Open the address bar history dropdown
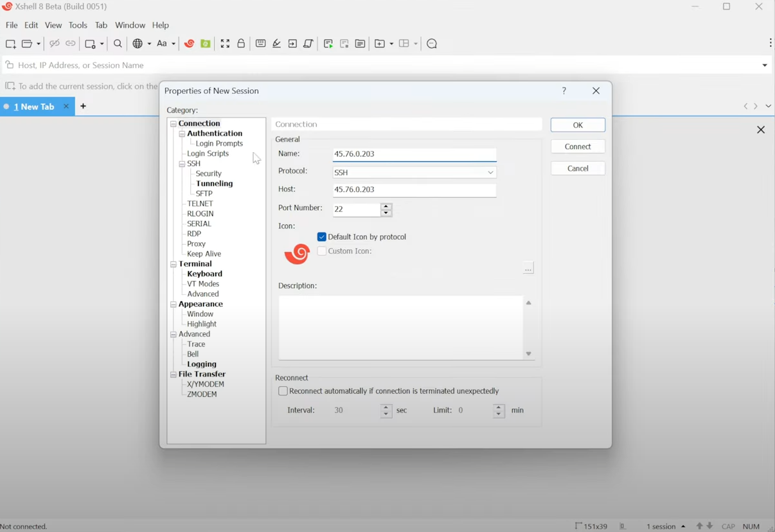Image resolution: width=775 pixels, height=532 pixels. tap(764, 66)
